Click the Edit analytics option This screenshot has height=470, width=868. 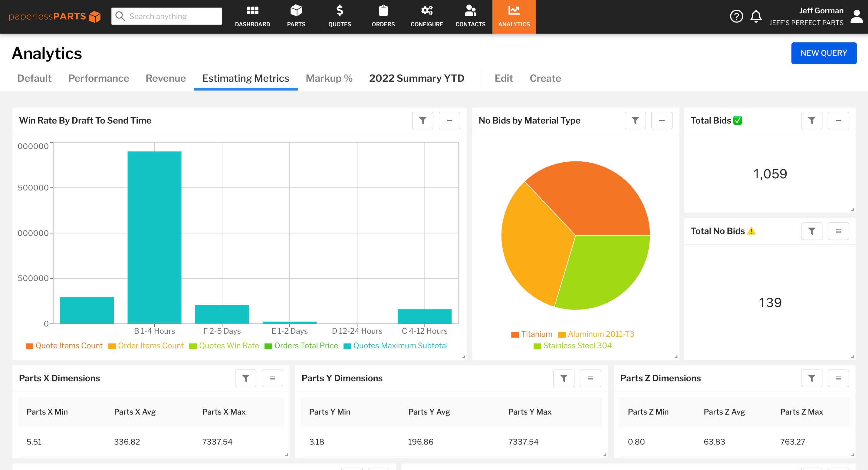pyautogui.click(x=504, y=78)
